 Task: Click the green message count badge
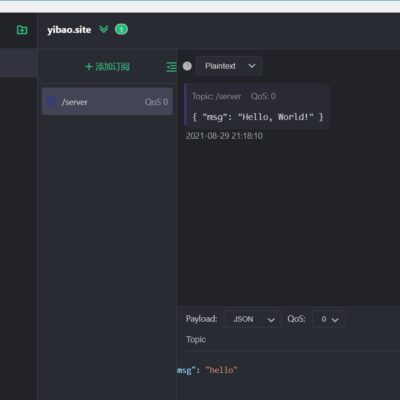click(121, 30)
